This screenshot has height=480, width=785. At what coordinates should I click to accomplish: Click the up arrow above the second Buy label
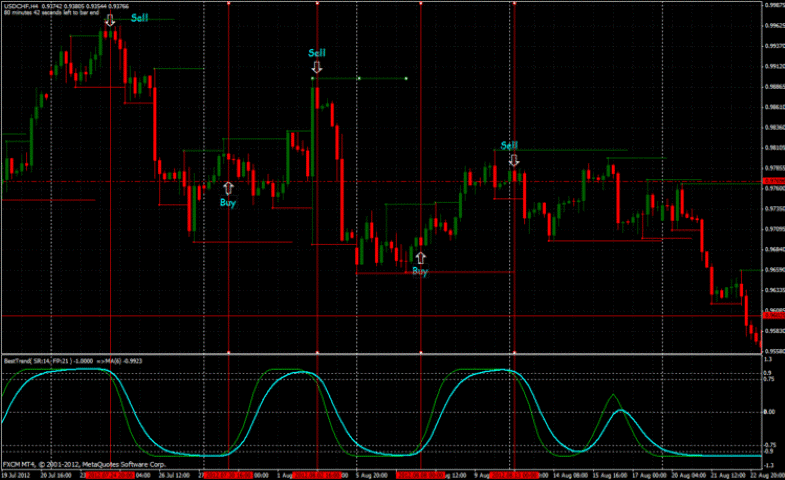pyautogui.click(x=421, y=258)
